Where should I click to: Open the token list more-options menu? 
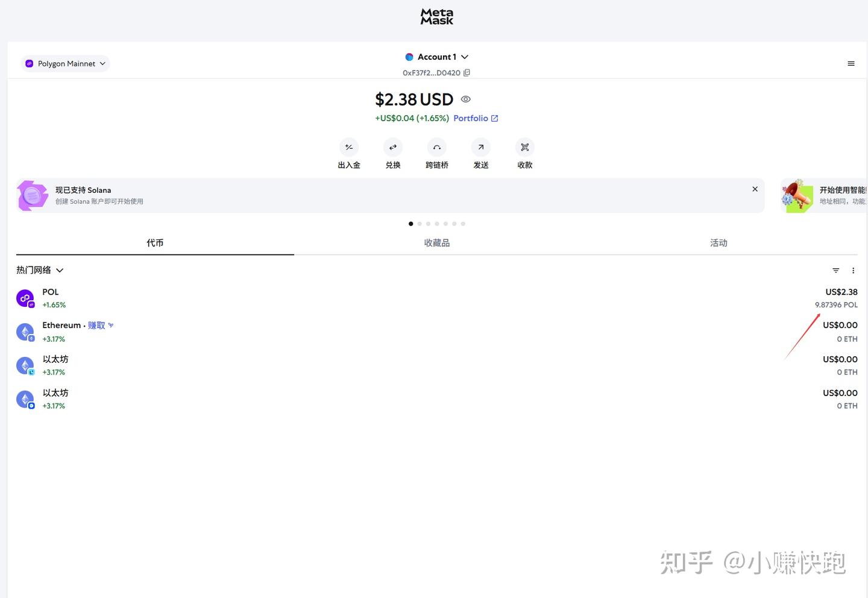[853, 270]
